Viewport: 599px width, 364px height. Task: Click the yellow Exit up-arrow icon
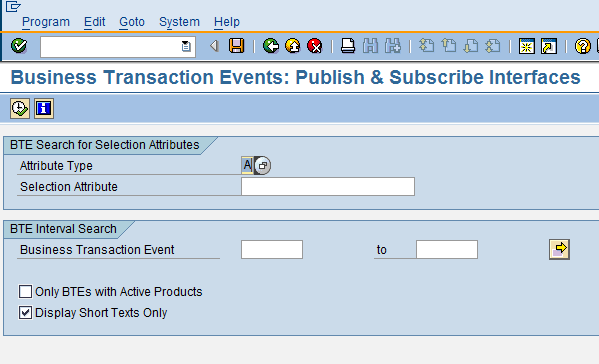[x=293, y=46]
